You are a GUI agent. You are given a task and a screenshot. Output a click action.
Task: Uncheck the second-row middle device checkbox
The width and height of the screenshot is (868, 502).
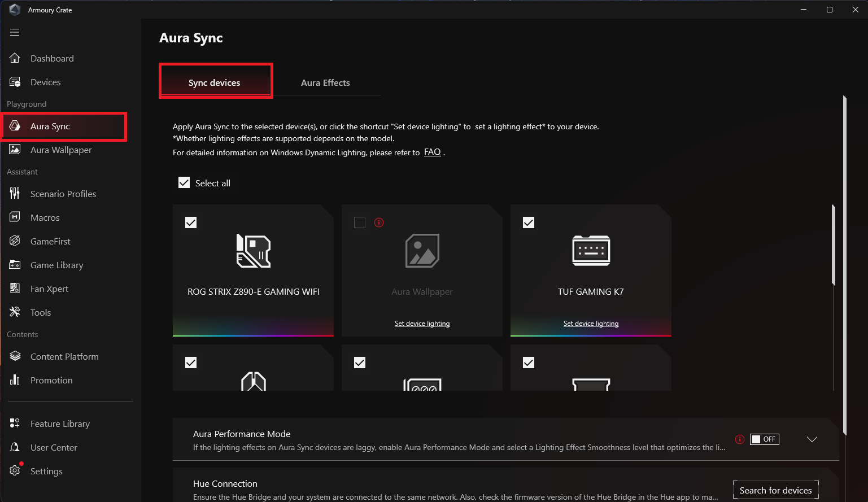[x=360, y=363]
